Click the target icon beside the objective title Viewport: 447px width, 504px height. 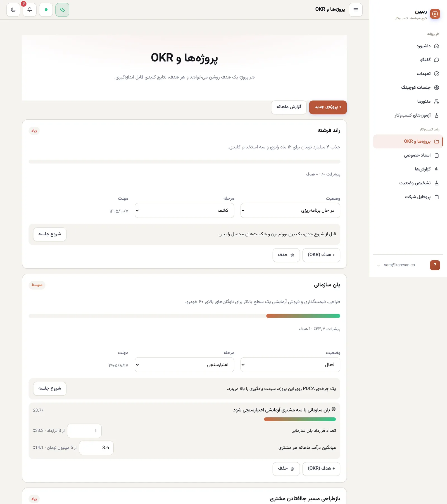[x=333, y=409]
